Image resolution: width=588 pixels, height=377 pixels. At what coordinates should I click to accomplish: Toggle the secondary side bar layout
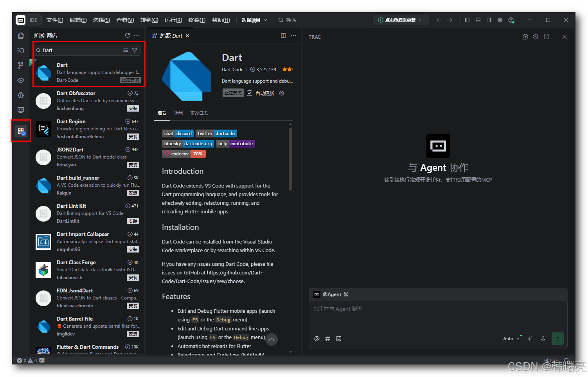[x=489, y=20]
